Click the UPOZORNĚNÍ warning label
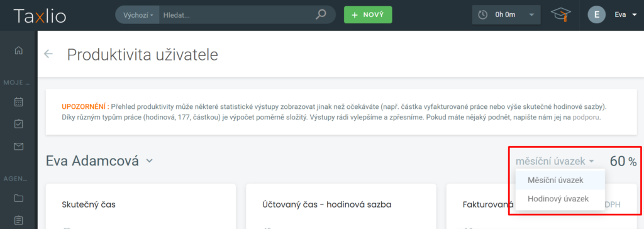Viewport: 644px width, 229px height. [x=86, y=106]
